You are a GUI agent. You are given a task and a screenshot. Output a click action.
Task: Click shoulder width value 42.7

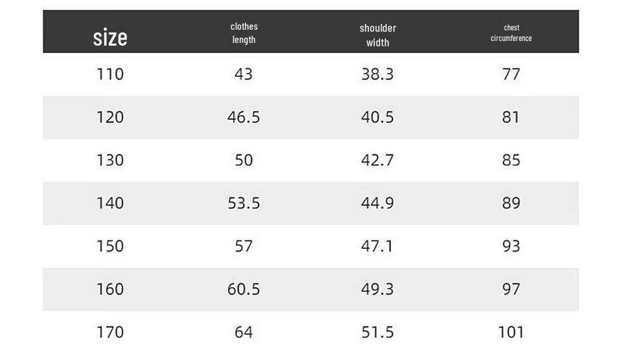point(377,160)
